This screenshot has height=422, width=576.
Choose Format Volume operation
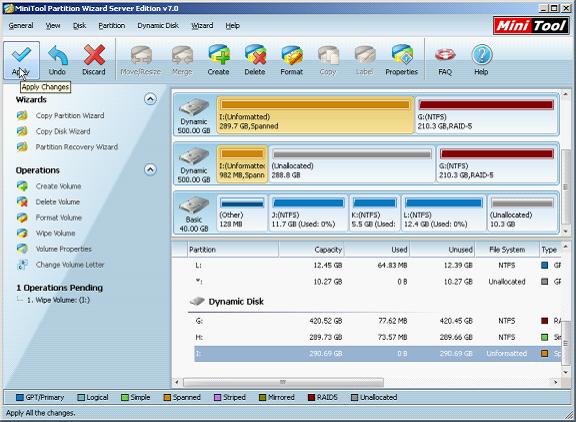tap(58, 218)
